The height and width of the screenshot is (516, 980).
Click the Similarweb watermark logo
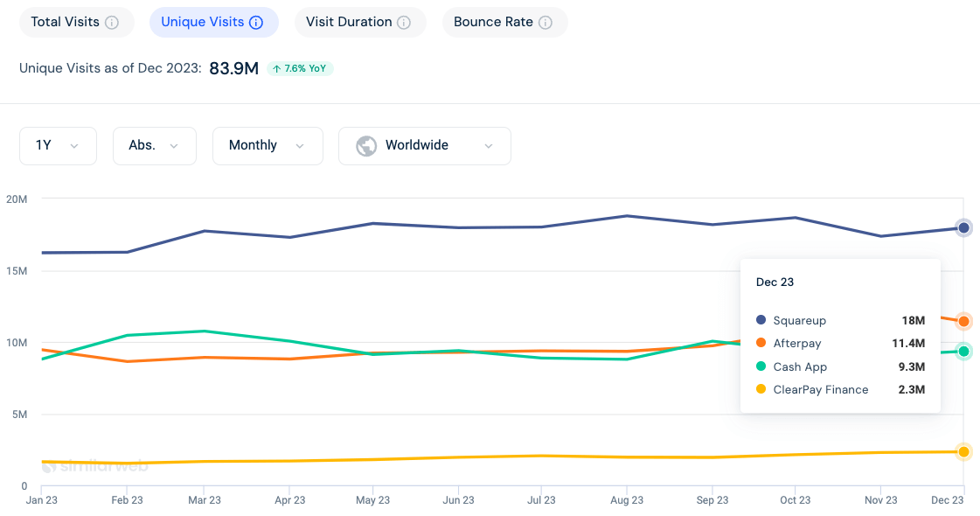tap(96, 466)
